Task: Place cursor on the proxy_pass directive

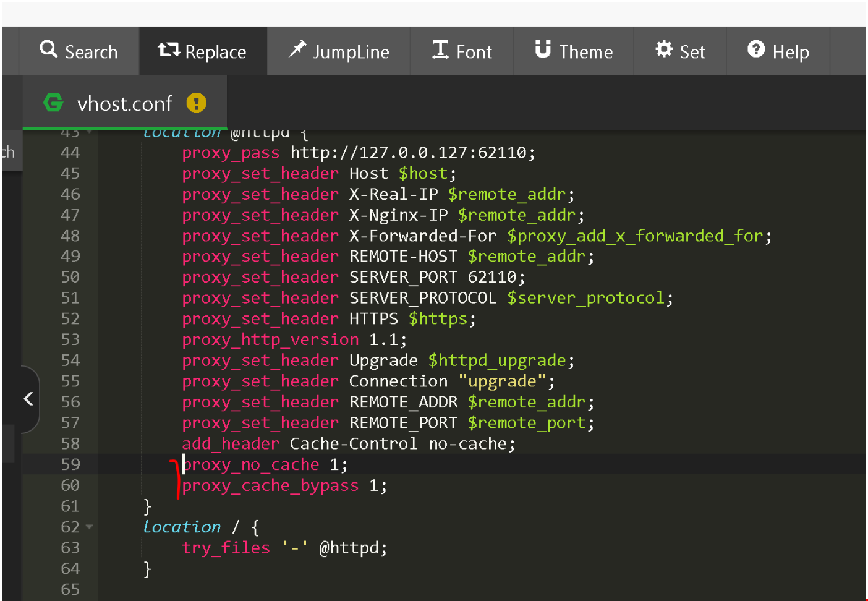Action: tap(231, 153)
